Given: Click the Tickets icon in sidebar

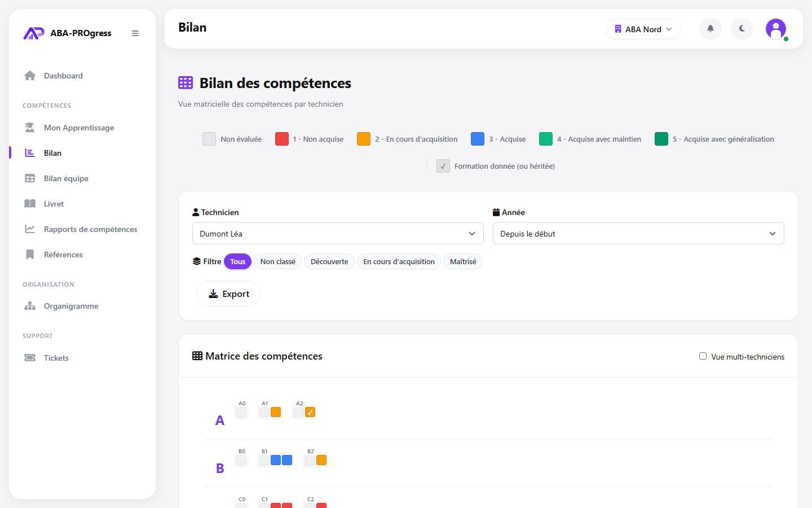Looking at the screenshot, I should tap(30, 358).
